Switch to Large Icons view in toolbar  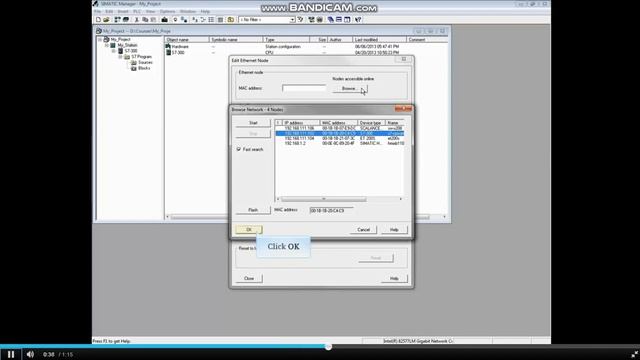(195, 20)
